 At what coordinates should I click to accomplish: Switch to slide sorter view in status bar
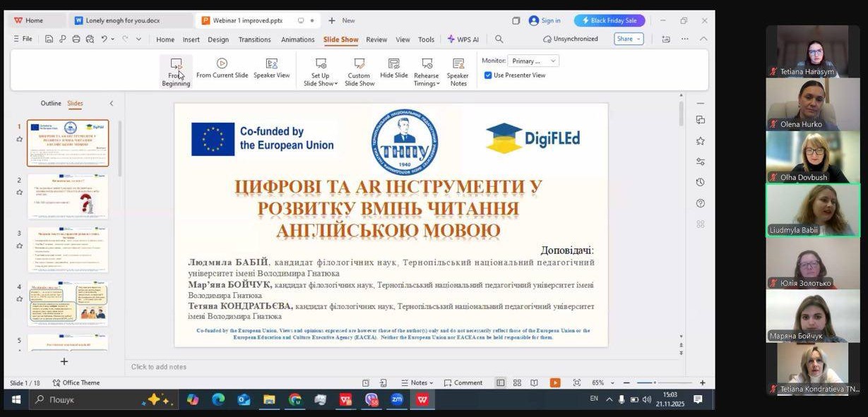coord(517,382)
